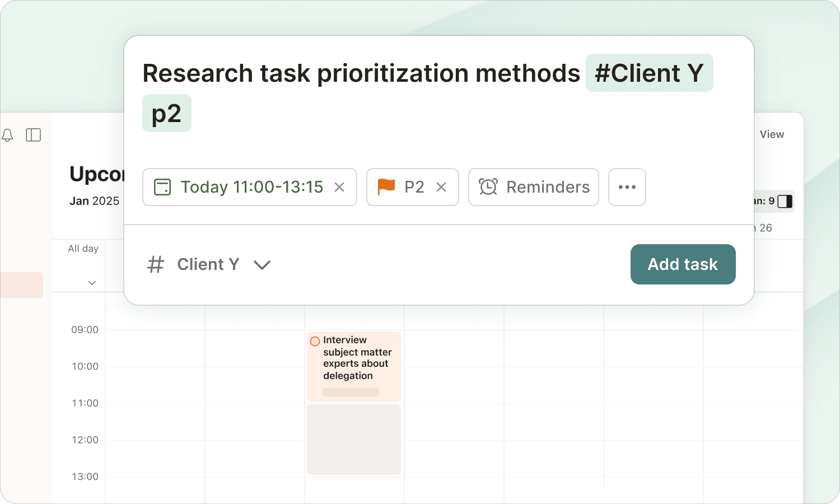
Task: Click the Reminders alarm clock icon
Action: pyautogui.click(x=488, y=187)
